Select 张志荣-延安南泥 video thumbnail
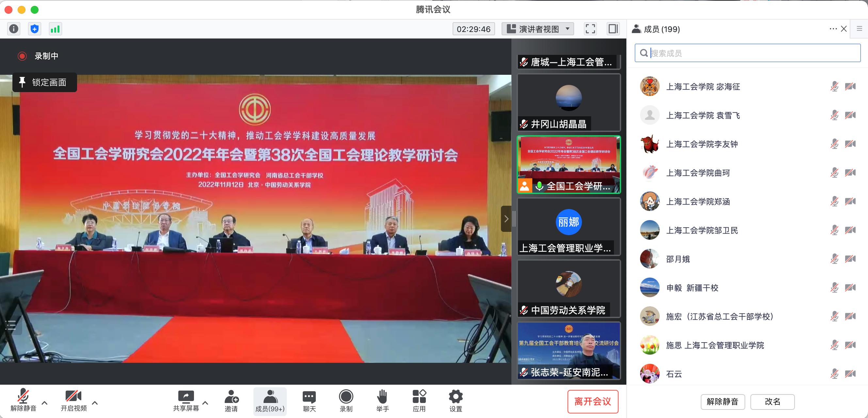 (569, 351)
